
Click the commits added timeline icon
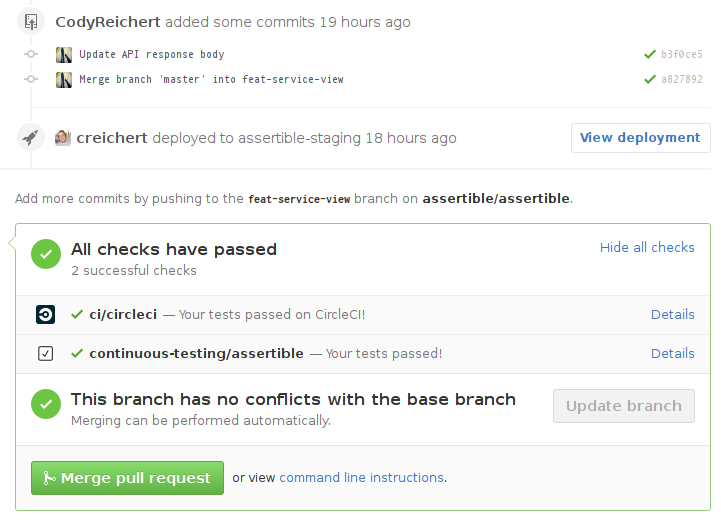pos(31,21)
